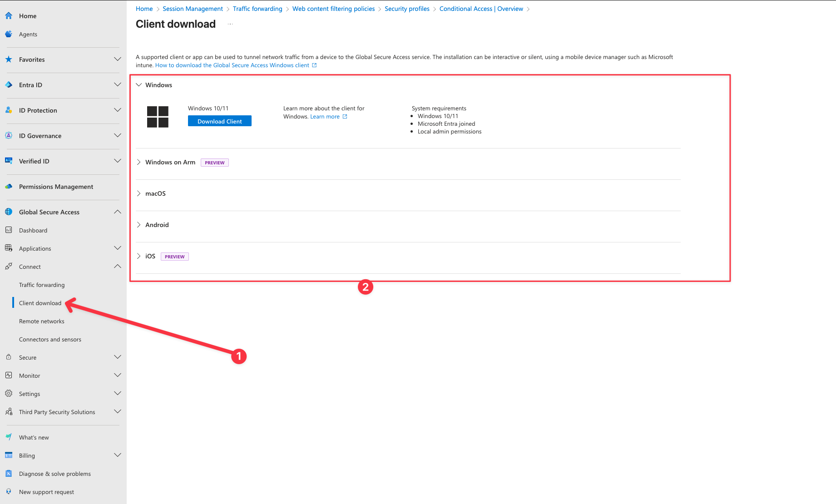Screen dimensions: 836x504
Task: Click the ellipsis next to Client download title
Action: (230, 24)
